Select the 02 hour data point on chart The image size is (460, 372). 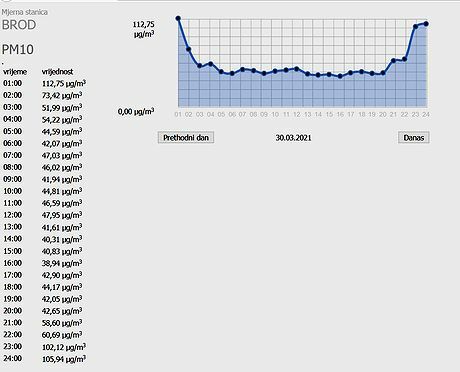coord(189,49)
